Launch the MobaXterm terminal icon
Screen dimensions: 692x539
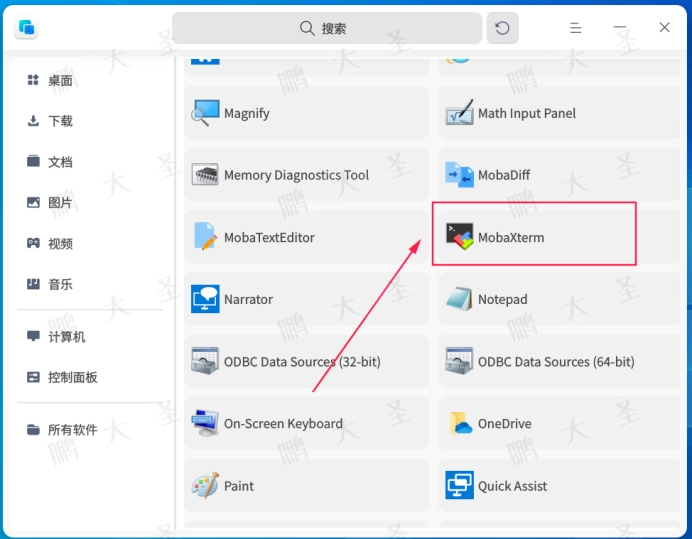click(x=459, y=237)
